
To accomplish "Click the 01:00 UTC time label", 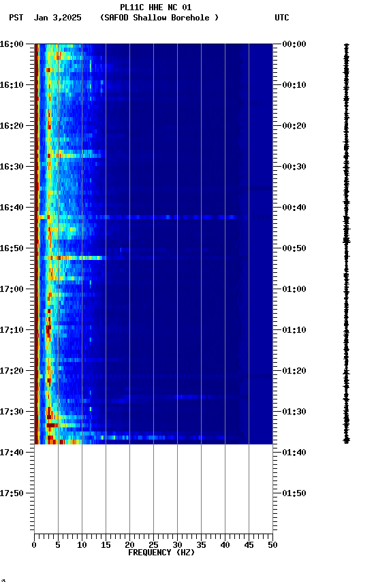I will [x=294, y=289].
